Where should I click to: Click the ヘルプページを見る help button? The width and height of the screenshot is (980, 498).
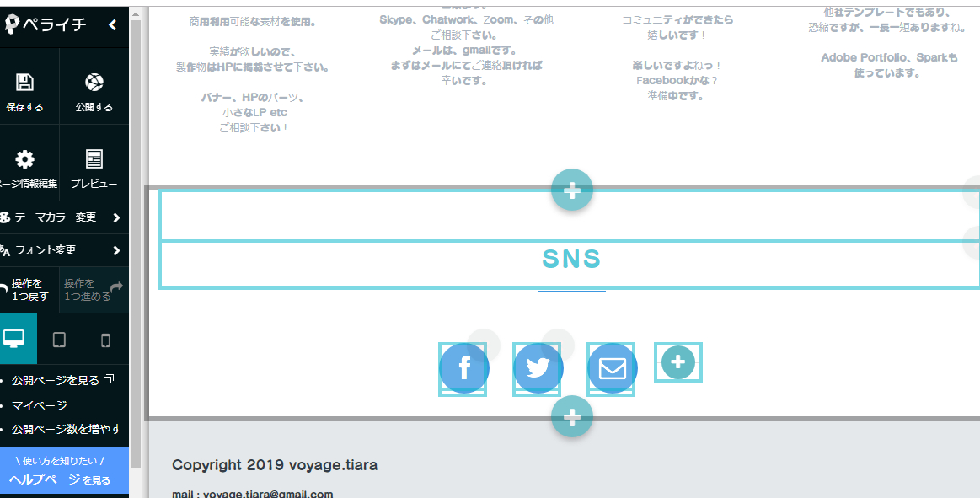(60, 470)
